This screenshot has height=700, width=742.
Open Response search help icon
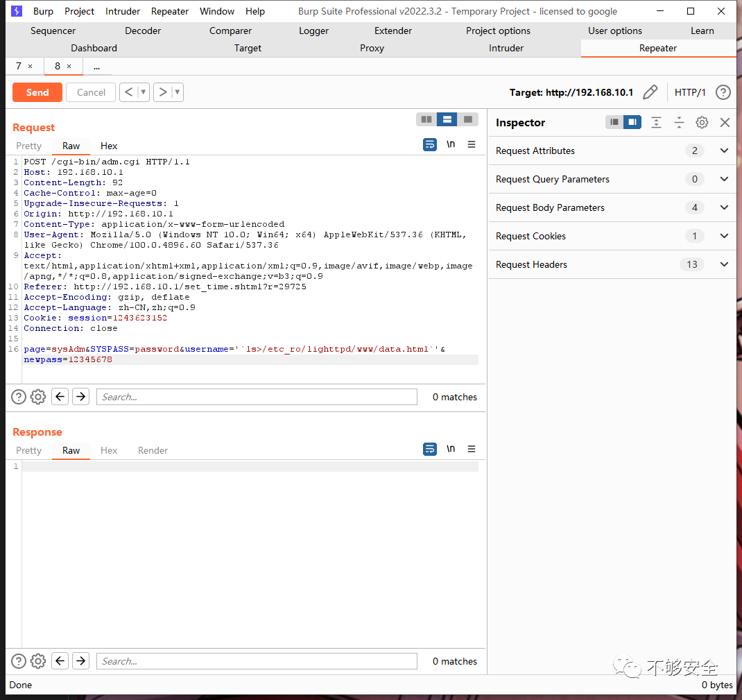pos(19,660)
